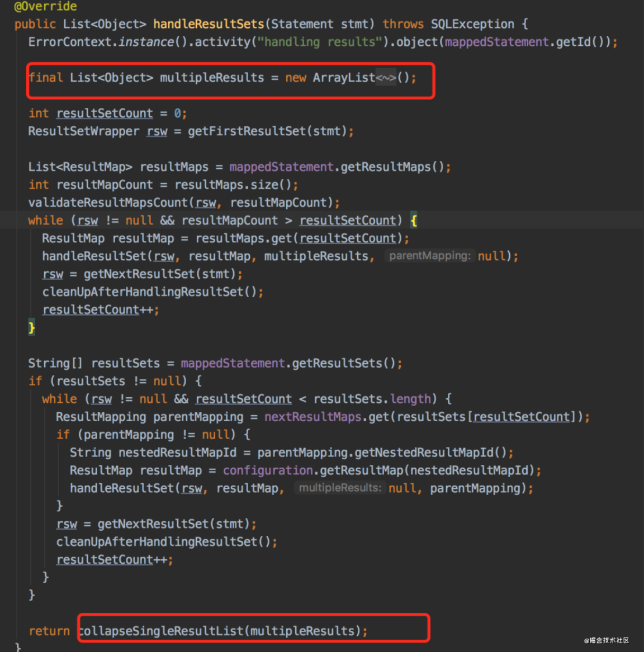Click the 0 literal assigned to resultSetCount
This screenshot has height=652, width=644.
[x=177, y=113]
